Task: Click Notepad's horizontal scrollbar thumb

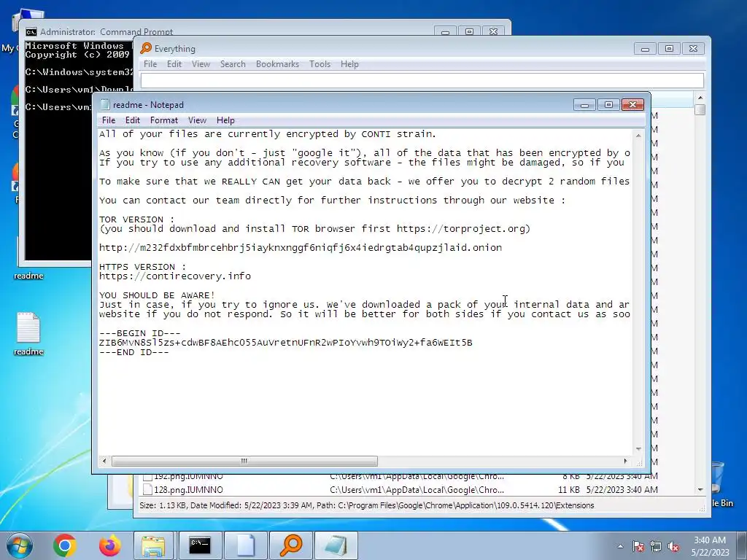Action: tap(244, 461)
